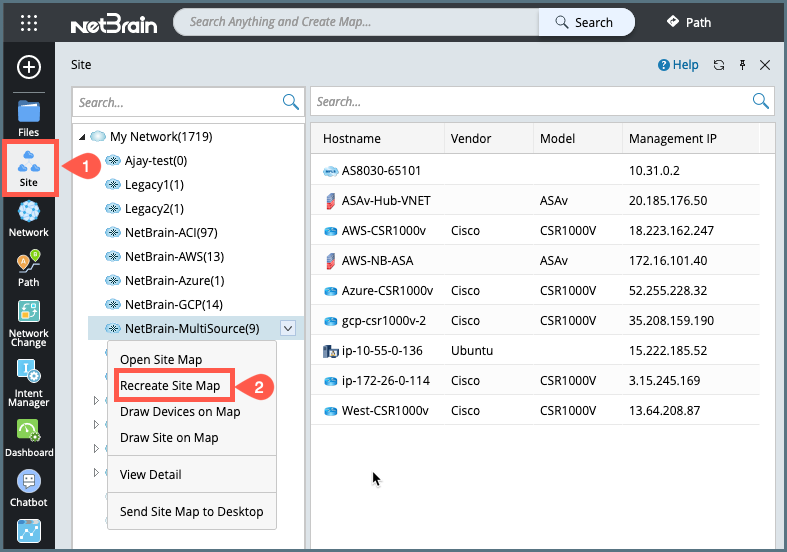Screen dimensions: 787x552
Task: Choose Draw Devices on Map
Action: 180,411
